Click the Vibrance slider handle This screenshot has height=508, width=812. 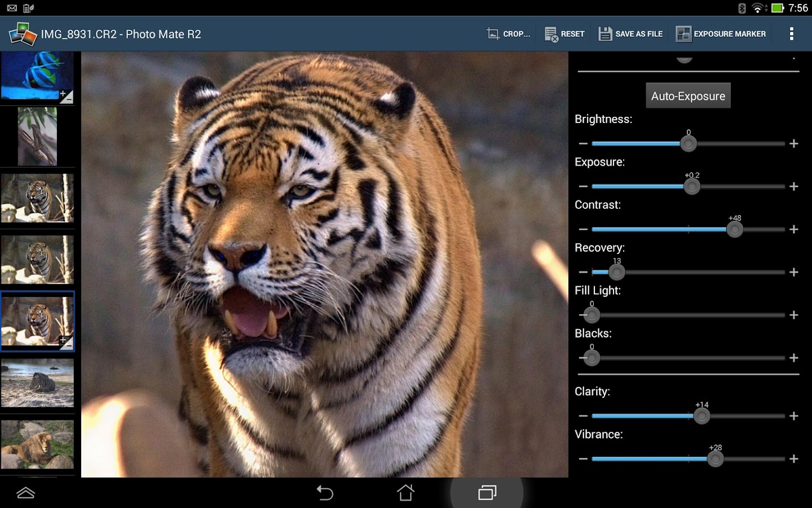tap(715, 459)
